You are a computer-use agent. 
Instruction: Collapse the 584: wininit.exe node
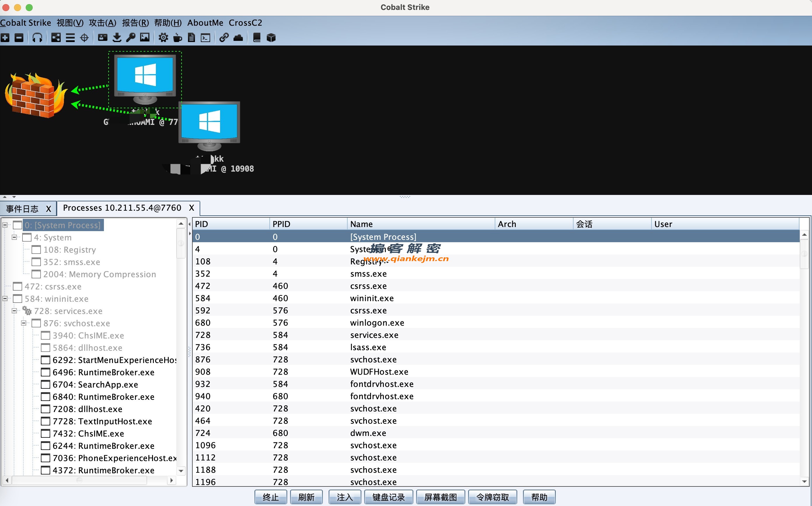click(5, 299)
